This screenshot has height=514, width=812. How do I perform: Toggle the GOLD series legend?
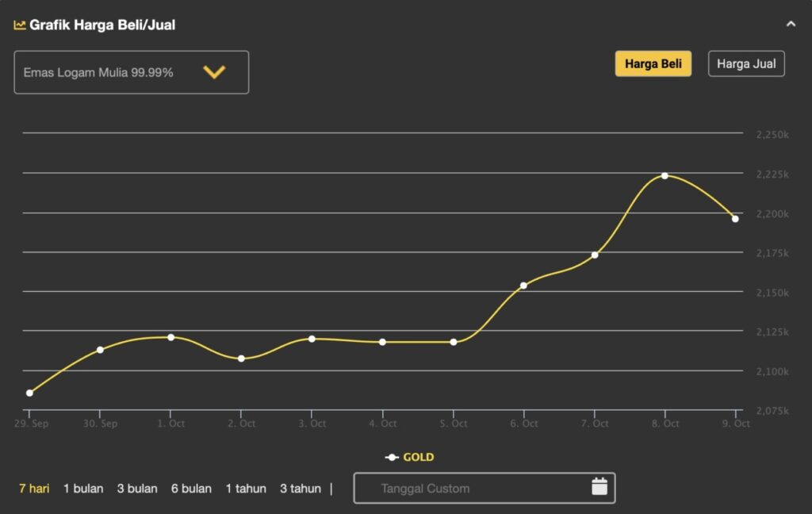pyautogui.click(x=410, y=457)
